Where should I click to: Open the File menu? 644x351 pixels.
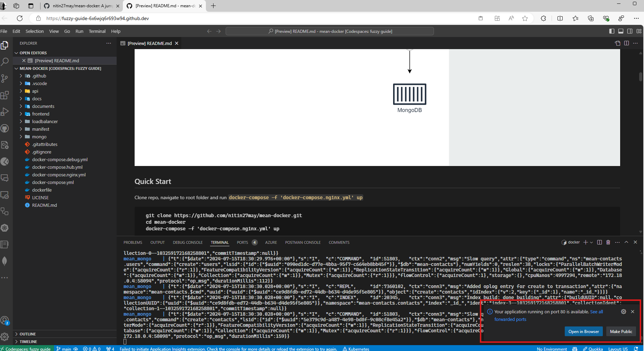pyautogui.click(x=4, y=31)
